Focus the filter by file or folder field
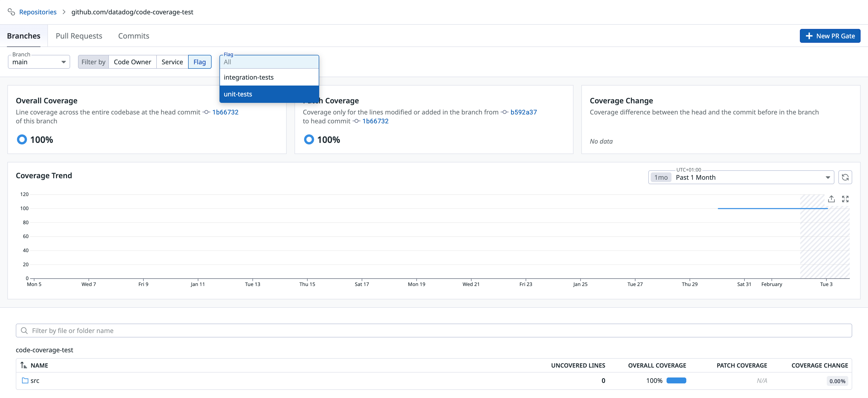 (x=434, y=331)
